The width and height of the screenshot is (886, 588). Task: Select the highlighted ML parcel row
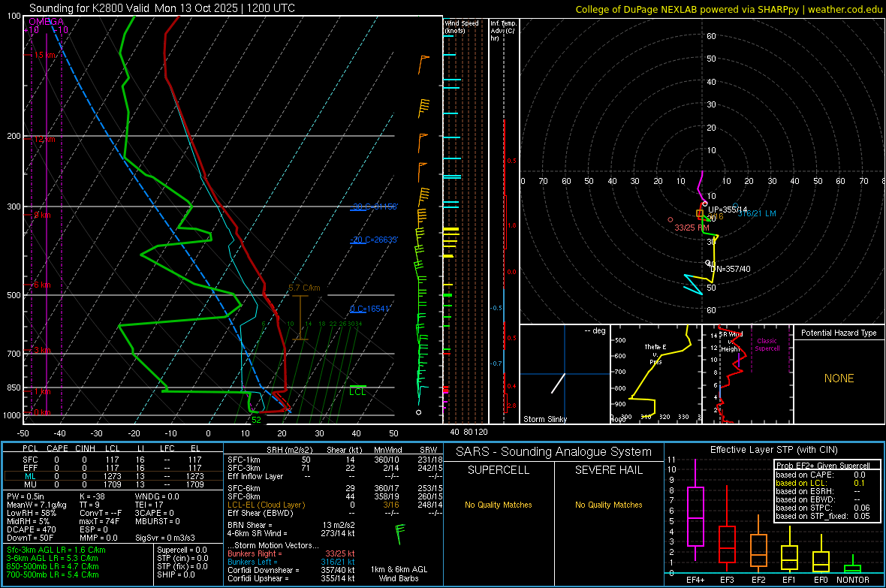(113, 476)
